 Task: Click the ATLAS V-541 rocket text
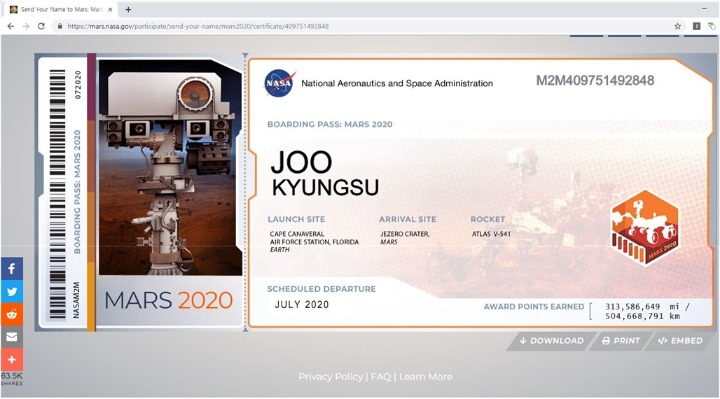491,234
